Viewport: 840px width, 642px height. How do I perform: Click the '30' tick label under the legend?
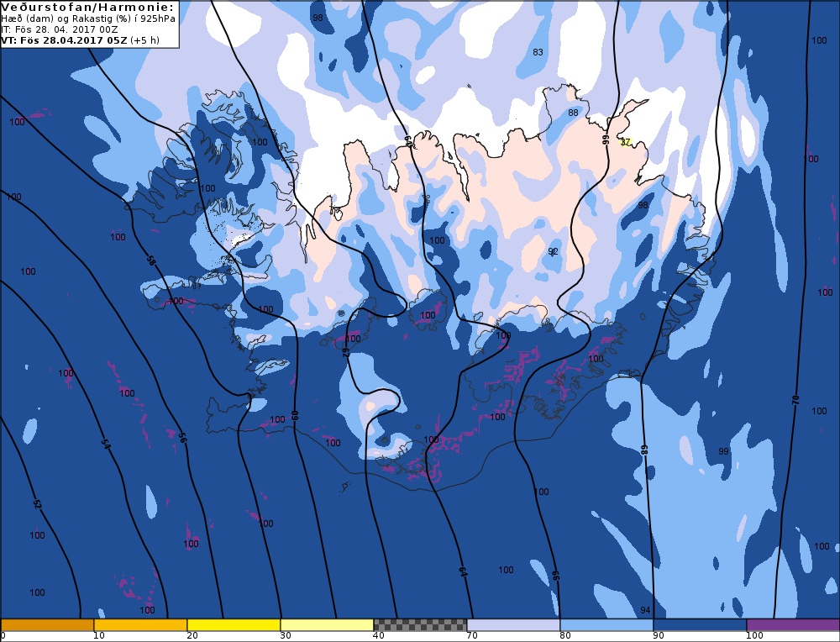click(286, 635)
